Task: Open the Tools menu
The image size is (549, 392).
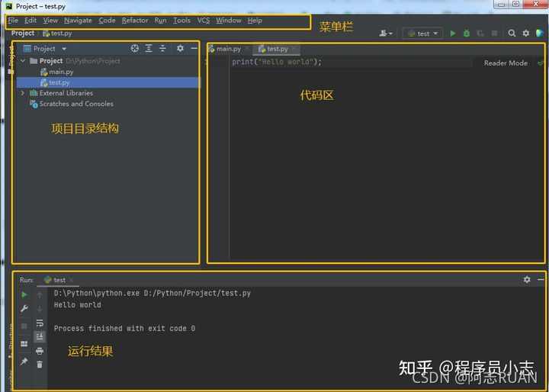Action: point(181,21)
